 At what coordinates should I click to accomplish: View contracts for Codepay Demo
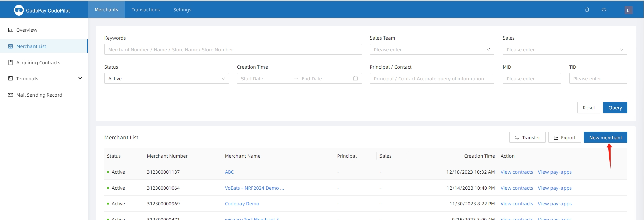coord(517,204)
